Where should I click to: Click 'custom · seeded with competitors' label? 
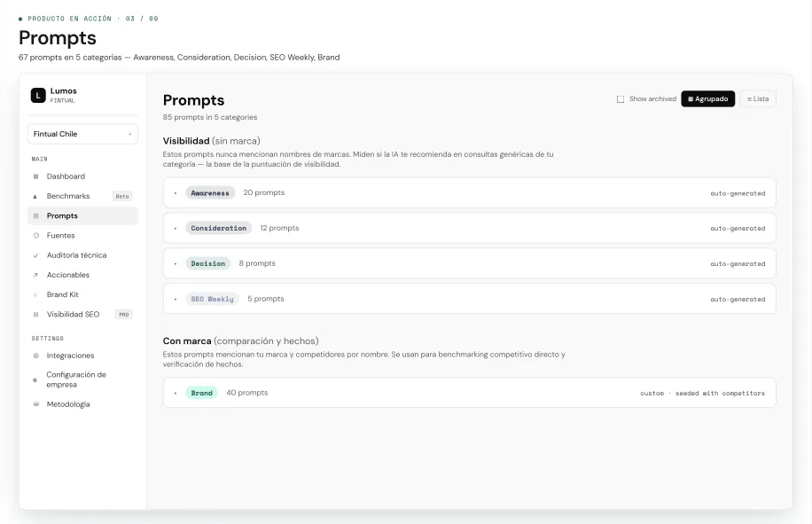tap(703, 394)
